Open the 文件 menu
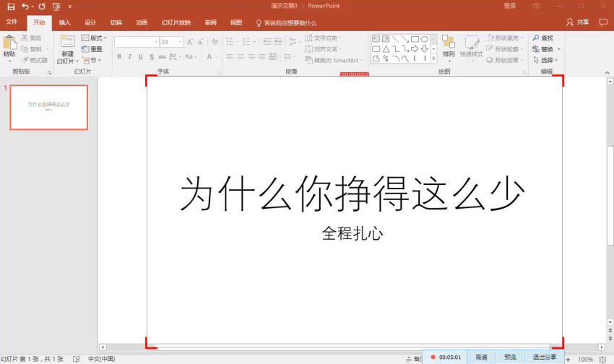Image resolution: width=614 pixels, height=364 pixels. pyautogui.click(x=12, y=22)
